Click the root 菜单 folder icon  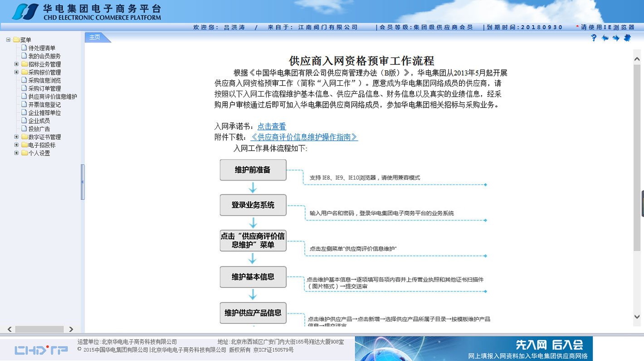coord(16,40)
